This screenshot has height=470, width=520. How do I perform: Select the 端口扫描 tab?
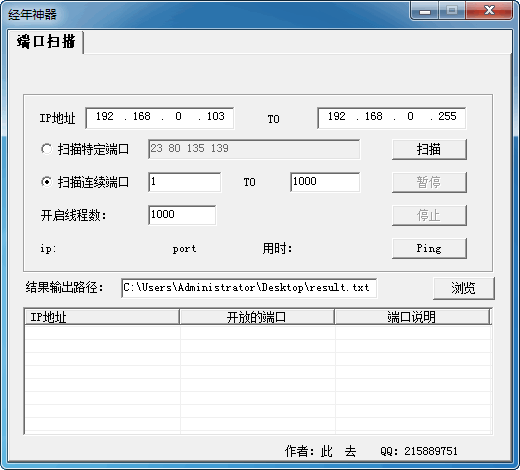point(46,42)
